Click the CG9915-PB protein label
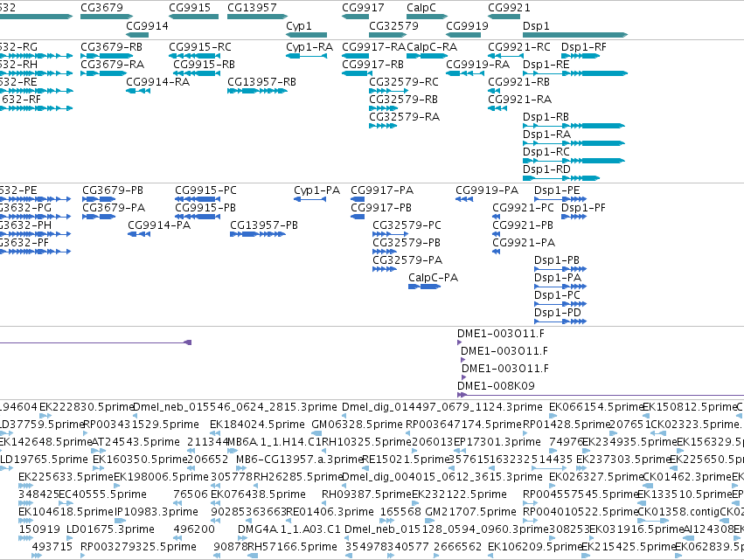Image resolution: width=744 pixels, height=560 pixels. 205,208
